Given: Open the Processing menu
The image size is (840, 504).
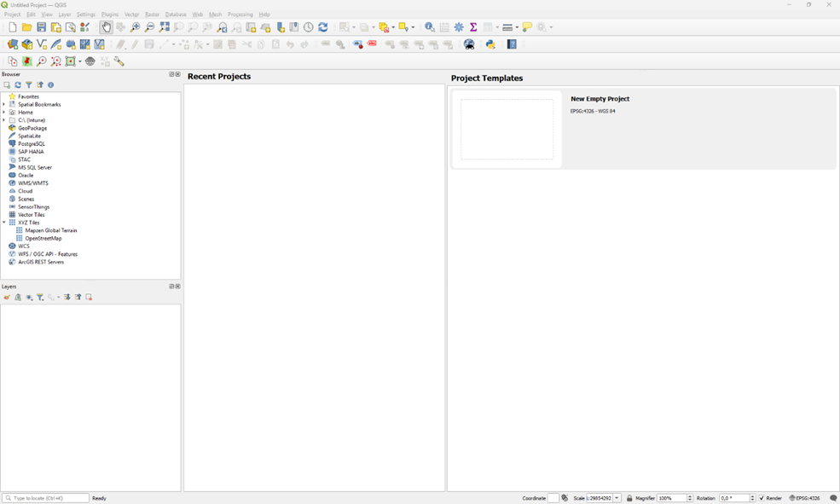Looking at the screenshot, I should click(240, 14).
